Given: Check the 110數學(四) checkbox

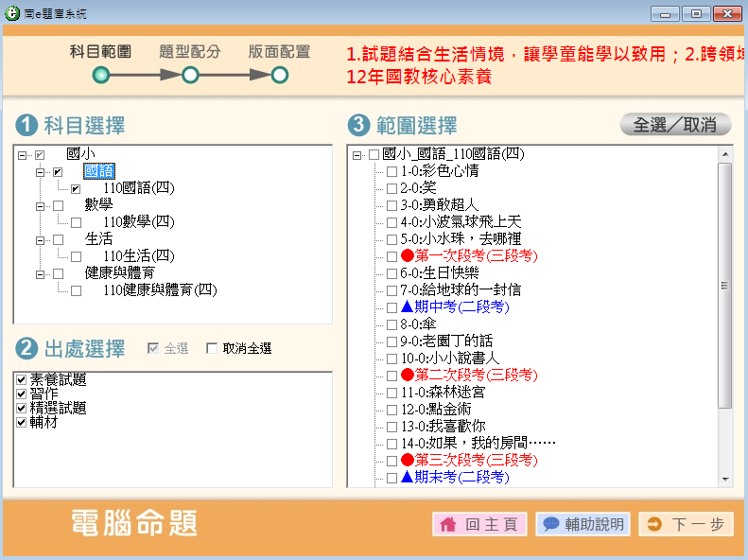Looking at the screenshot, I should 76,222.
